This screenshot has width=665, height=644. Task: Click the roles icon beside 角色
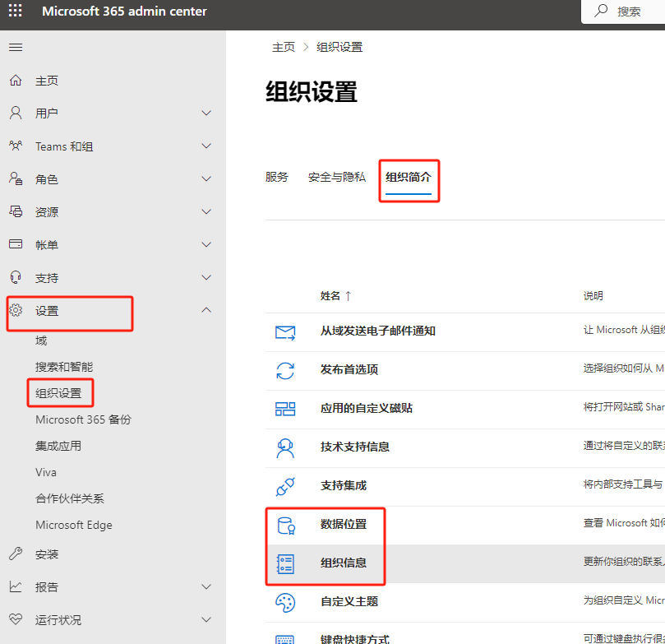click(16, 178)
